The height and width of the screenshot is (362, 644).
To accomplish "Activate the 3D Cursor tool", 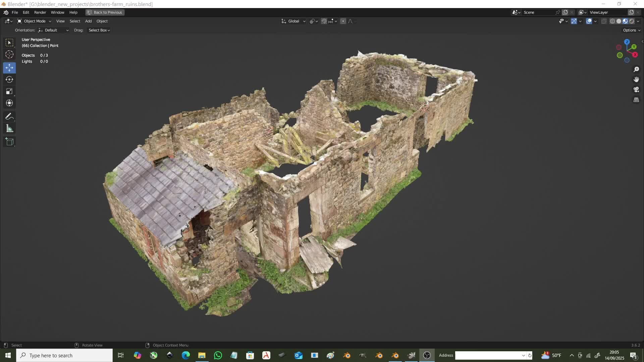I will 9,54.
